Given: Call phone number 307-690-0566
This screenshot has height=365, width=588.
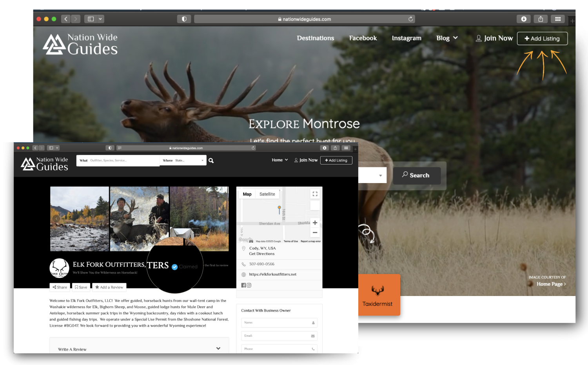Looking at the screenshot, I should pos(262,264).
